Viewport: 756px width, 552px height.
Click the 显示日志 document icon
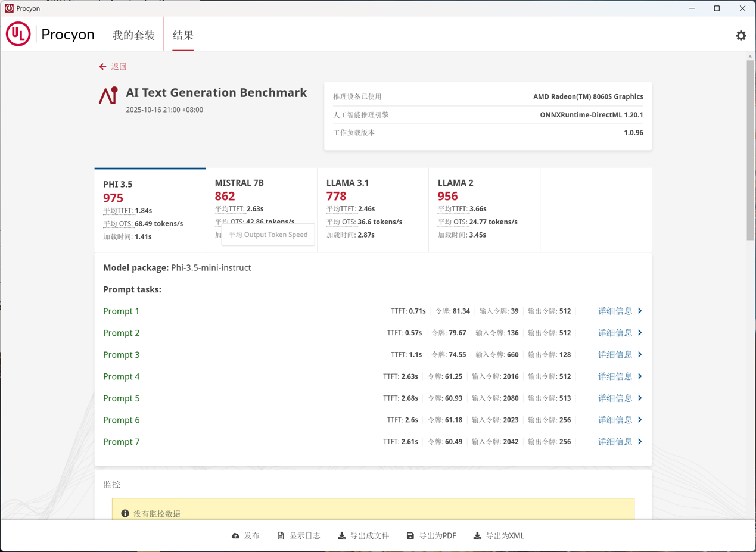281,536
